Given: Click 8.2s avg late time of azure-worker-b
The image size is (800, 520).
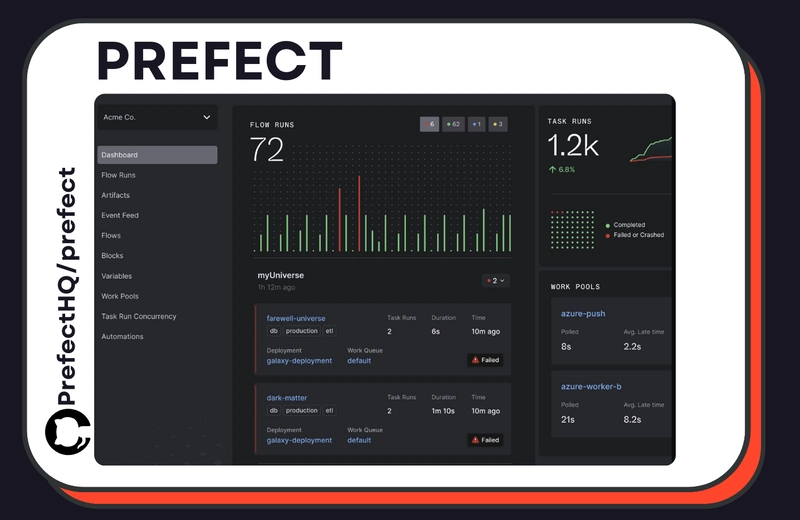Looking at the screenshot, I should click(632, 419).
